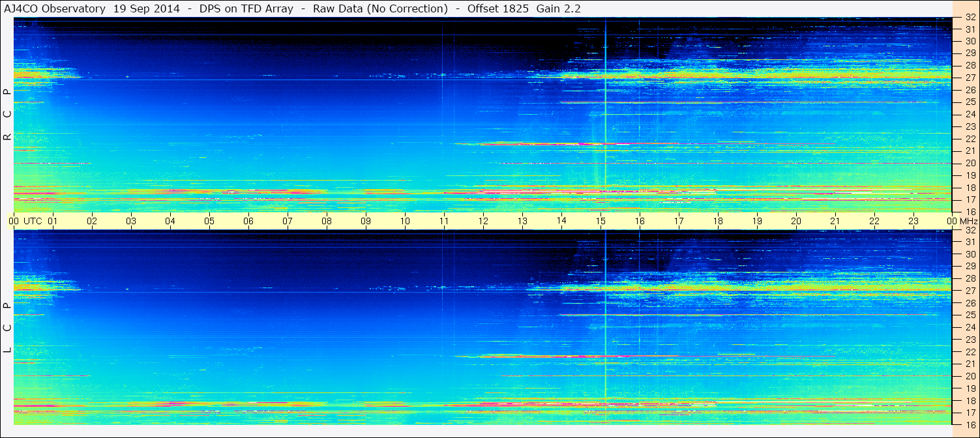Click the 18 MHz label on the LCP scale
The width and height of the screenshot is (980, 438).
tap(970, 401)
